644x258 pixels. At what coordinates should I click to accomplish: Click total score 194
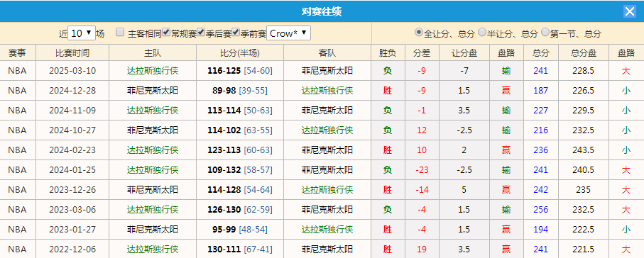[x=541, y=229]
